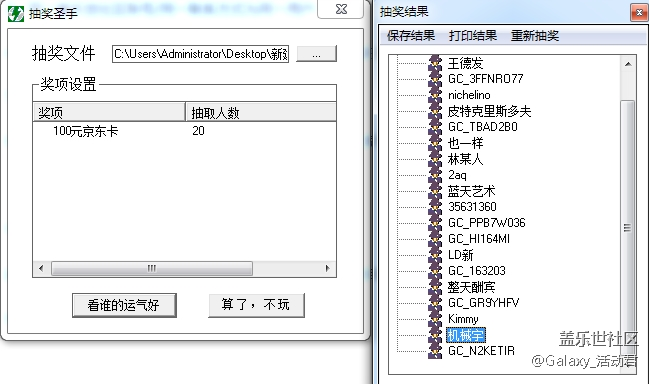The height and width of the screenshot is (384, 649).
Task: Click the 奖项 column header
Action: (109, 112)
